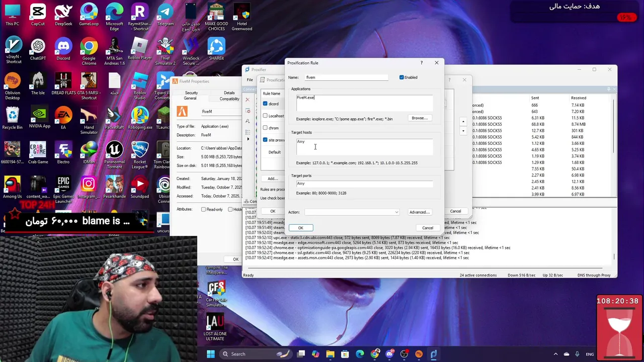Click the microphone tray icon

[577, 354]
